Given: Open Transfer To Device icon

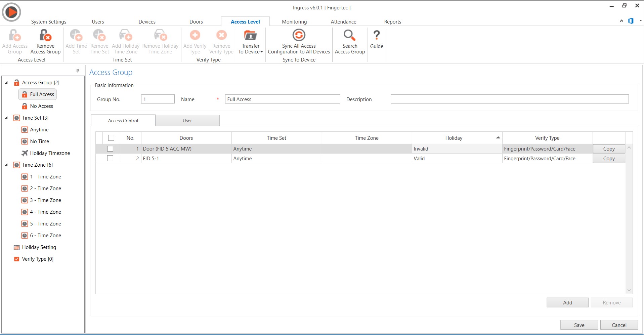Looking at the screenshot, I should pyautogui.click(x=250, y=36).
